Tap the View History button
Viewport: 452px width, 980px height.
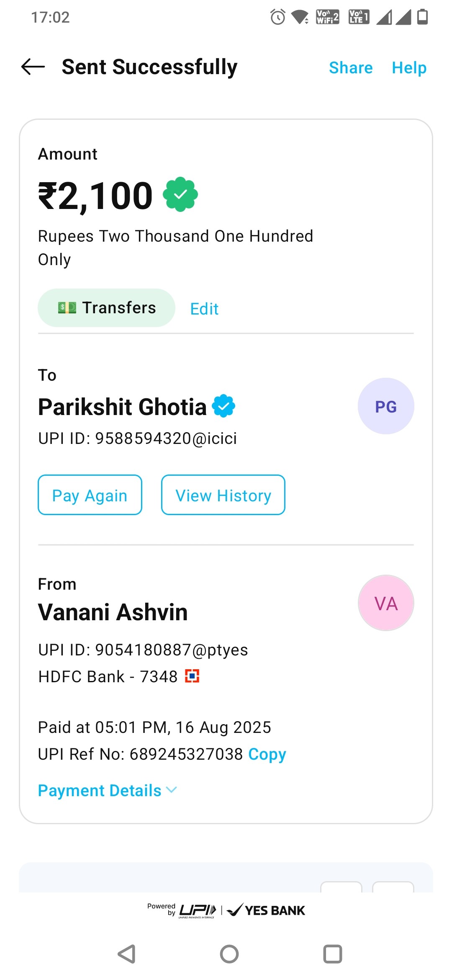coord(223,495)
